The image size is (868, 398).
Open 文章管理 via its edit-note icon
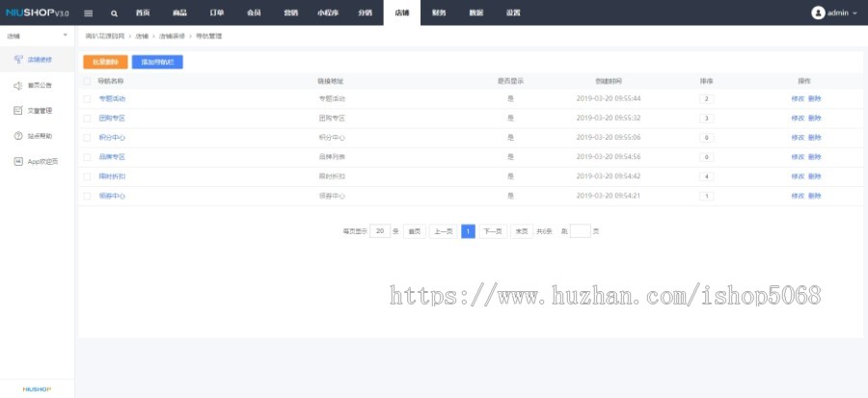tap(18, 111)
